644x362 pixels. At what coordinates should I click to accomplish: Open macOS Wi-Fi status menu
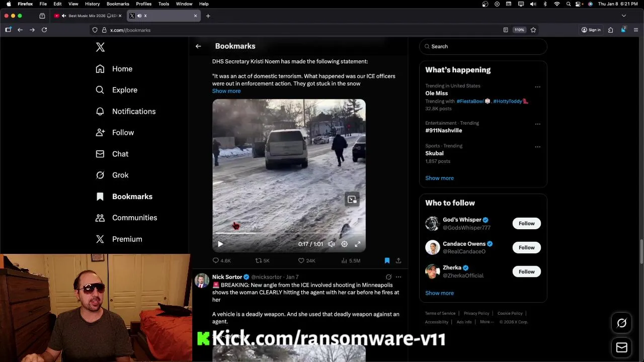coord(556,4)
